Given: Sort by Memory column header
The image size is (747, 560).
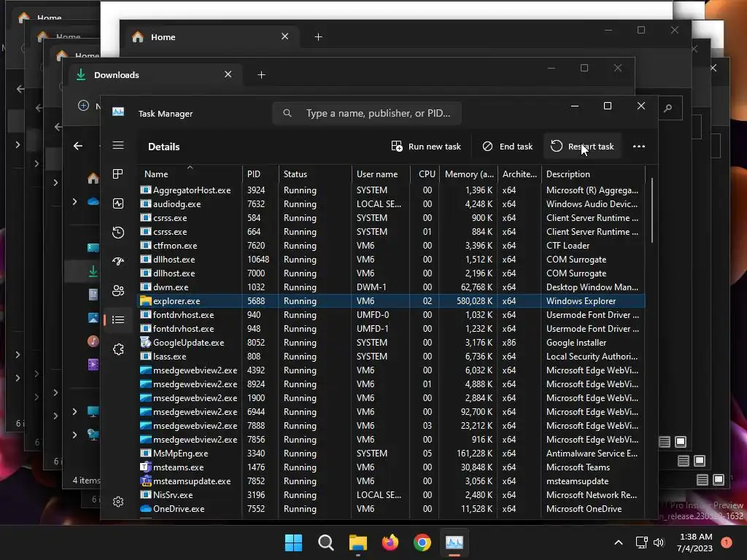Looking at the screenshot, I should (x=468, y=174).
